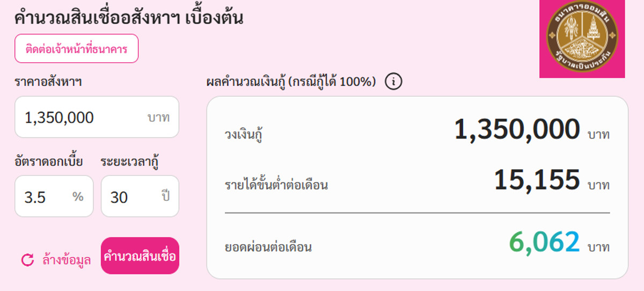
Task: Click the คำนวณสินเชื่ออสังหาฯ เบื้องต้น page heading
Action: [x=129, y=18]
